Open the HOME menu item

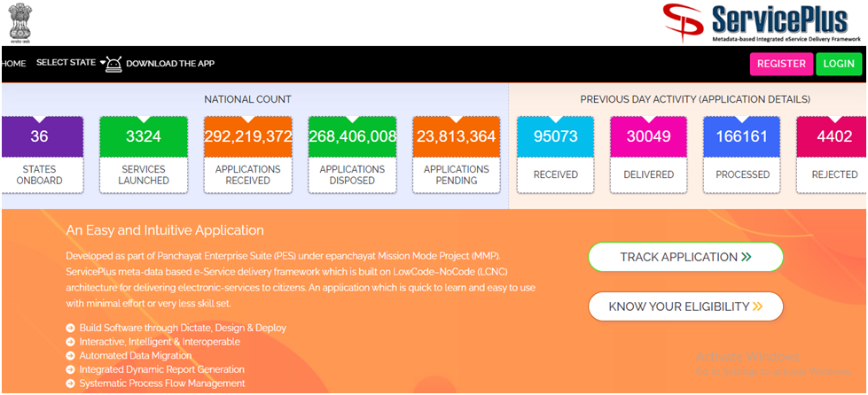[x=13, y=64]
